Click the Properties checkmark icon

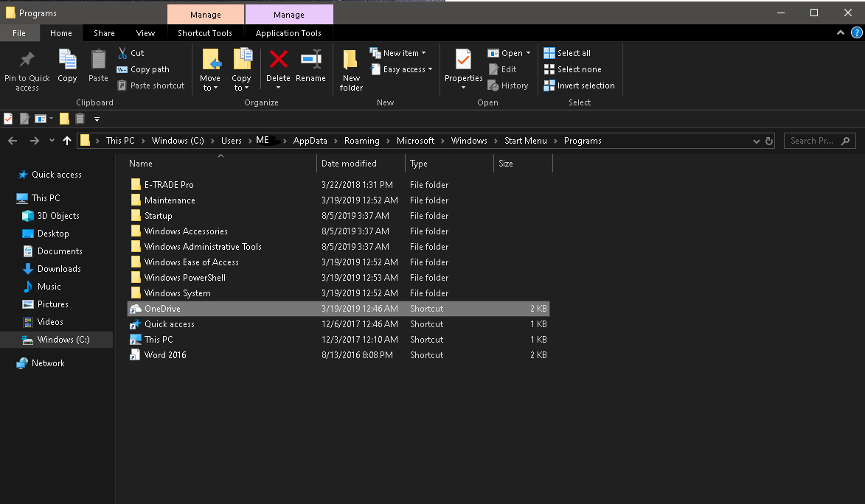point(463,60)
